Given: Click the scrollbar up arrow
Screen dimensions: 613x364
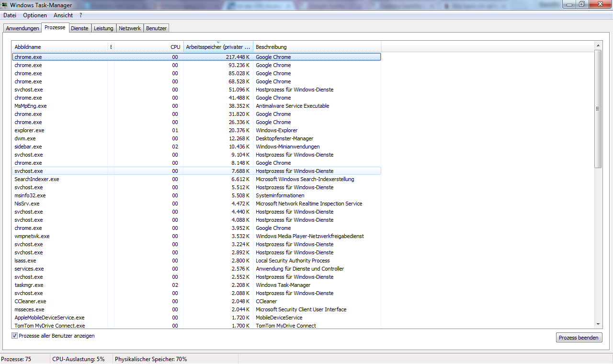Looking at the screenshot, I should coord(598,45).
